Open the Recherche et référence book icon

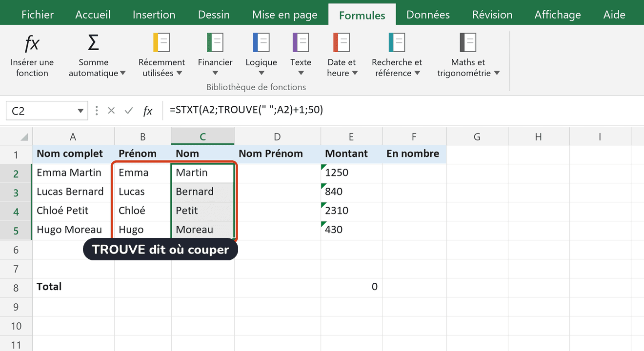[x=397, y=42]
